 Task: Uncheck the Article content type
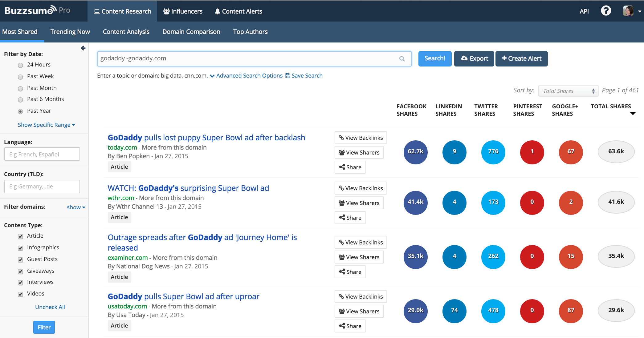[20, 236]
